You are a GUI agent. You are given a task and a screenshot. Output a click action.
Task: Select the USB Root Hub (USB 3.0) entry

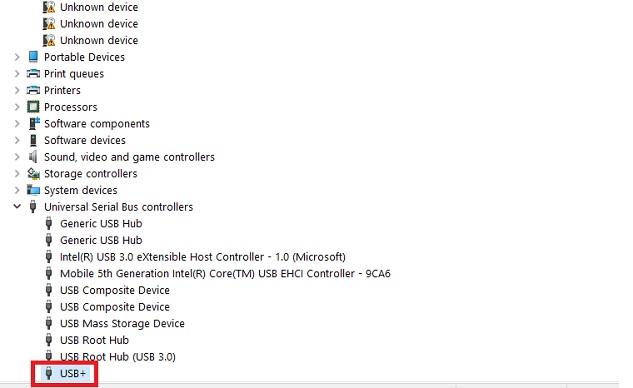pos(118,357)
